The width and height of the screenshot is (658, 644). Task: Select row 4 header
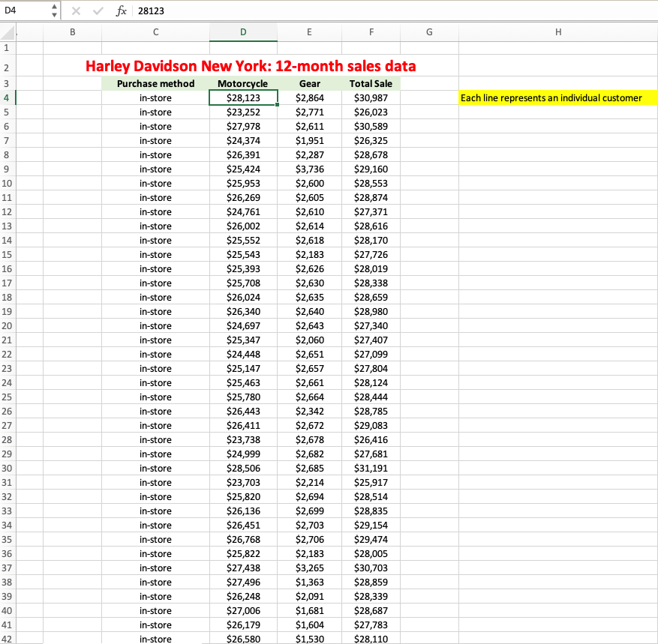[8, 97]
